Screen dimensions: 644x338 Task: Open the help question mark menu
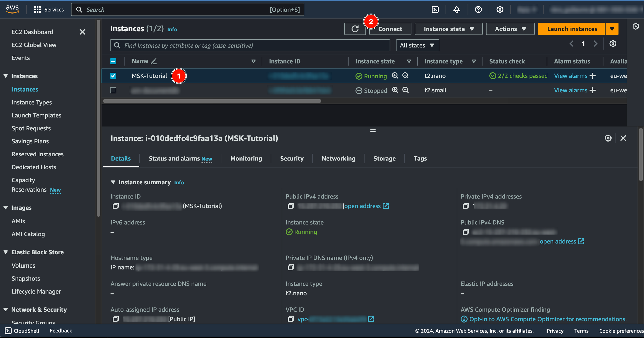click(478, 9)
